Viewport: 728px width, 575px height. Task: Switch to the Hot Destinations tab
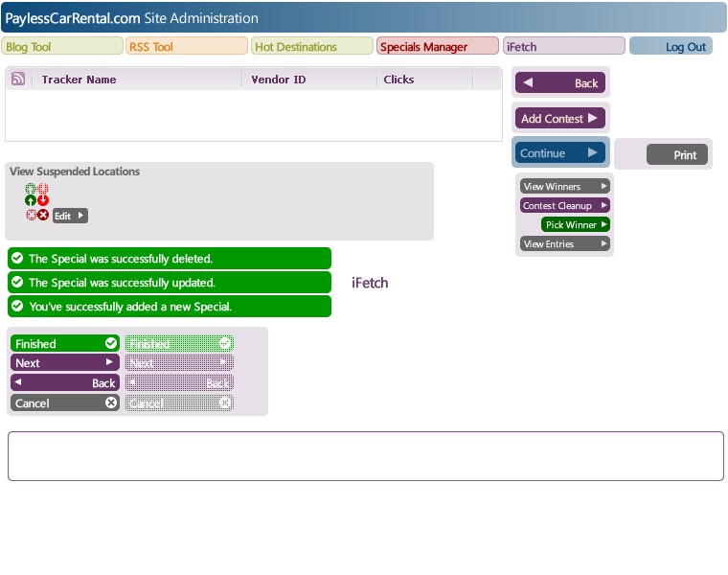click(312, 46)
